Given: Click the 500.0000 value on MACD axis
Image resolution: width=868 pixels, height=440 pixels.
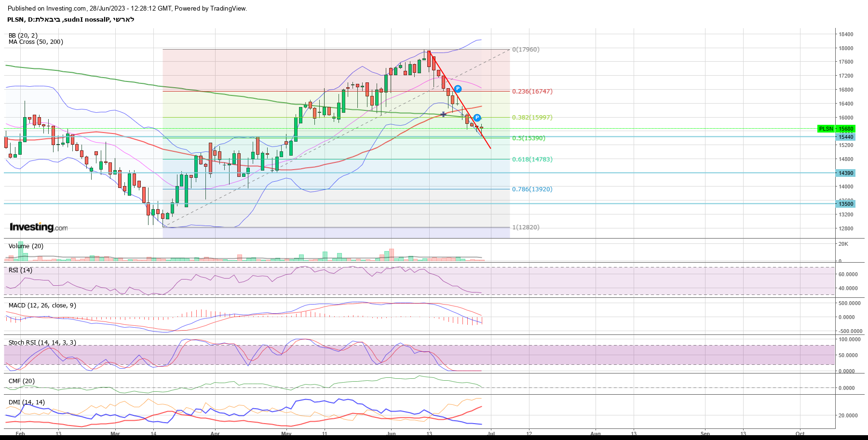Looking at the screenshot, I should (x=850, y=304).
